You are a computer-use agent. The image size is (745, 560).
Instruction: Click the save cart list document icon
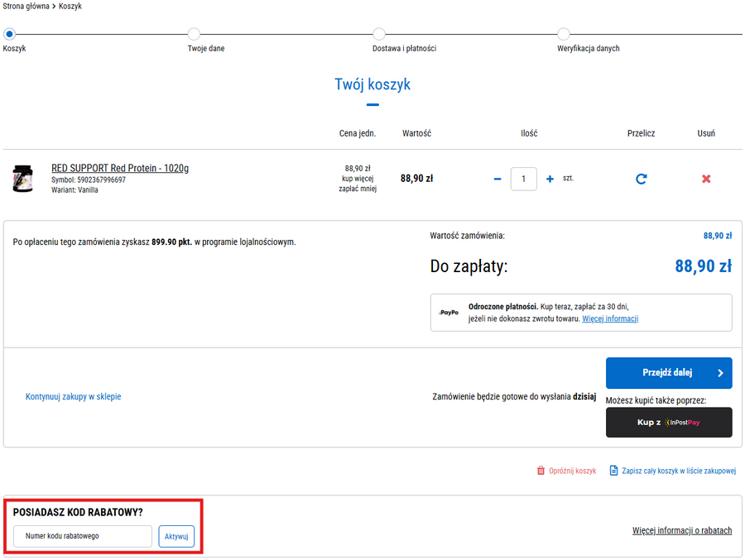(x=613, y=471)
